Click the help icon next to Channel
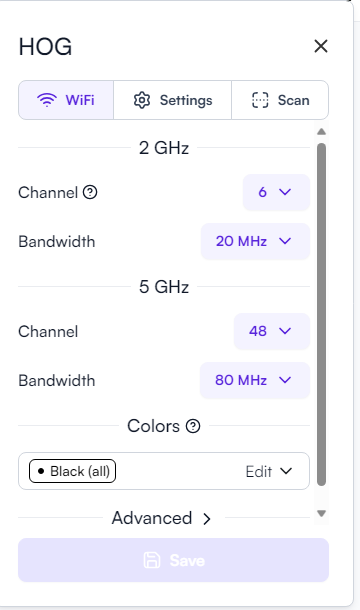The image size is (360, 610). pyautogui.click(x=90, y=192)
